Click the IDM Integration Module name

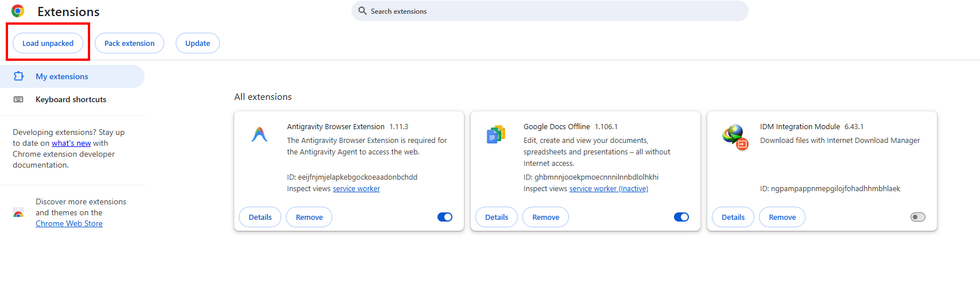click(x=800, y=126)
